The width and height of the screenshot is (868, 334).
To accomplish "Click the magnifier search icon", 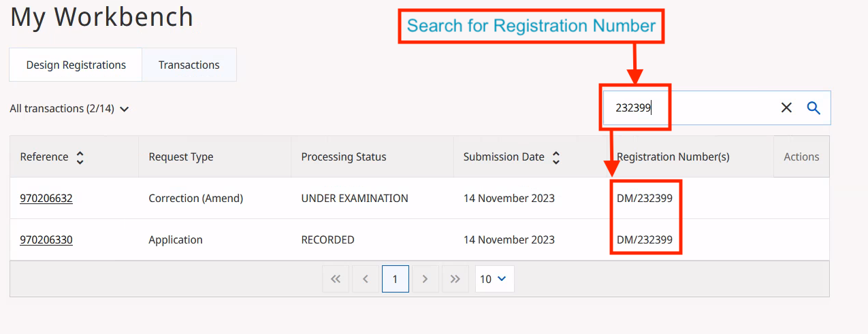I will (x=814, y=107).
